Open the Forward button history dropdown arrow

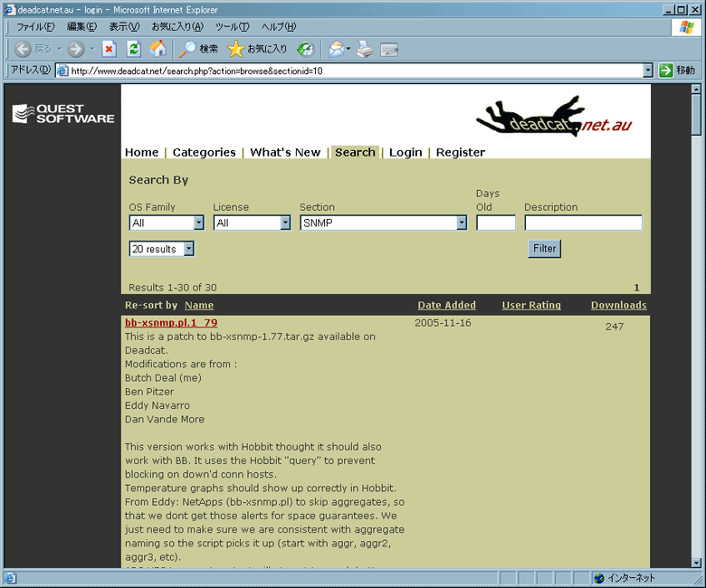tap(92, 49)
